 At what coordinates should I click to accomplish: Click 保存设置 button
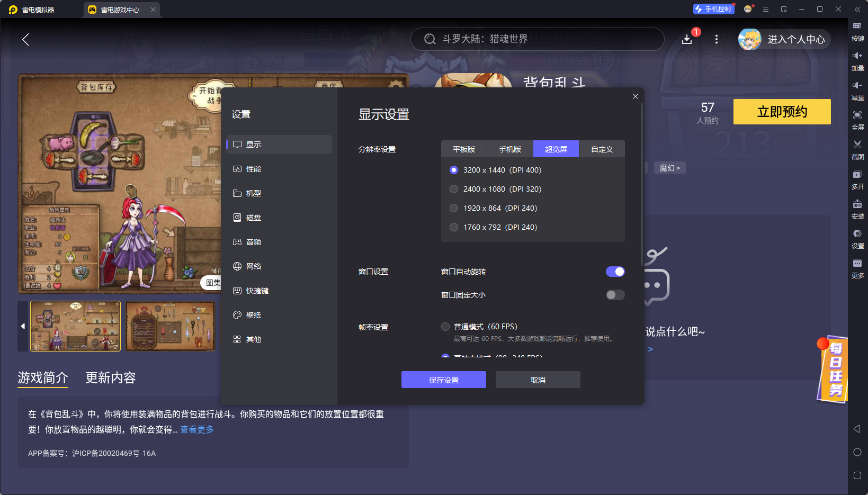(444, 380)
